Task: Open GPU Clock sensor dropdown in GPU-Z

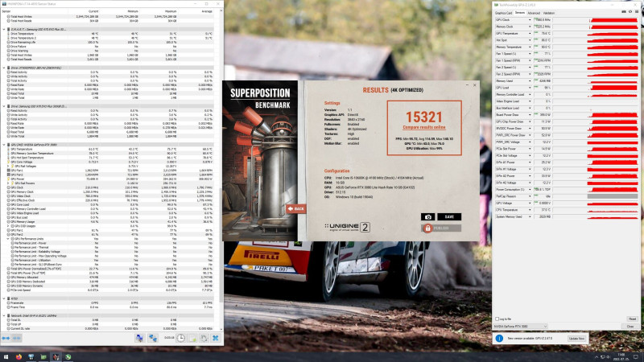Action: click(530, 19)
